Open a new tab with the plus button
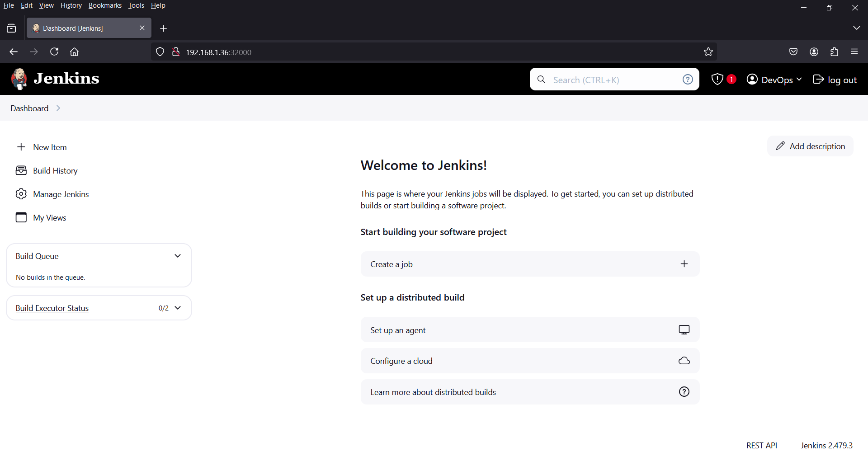This screenshot has height=461, width=868. [x=164, y=28]
